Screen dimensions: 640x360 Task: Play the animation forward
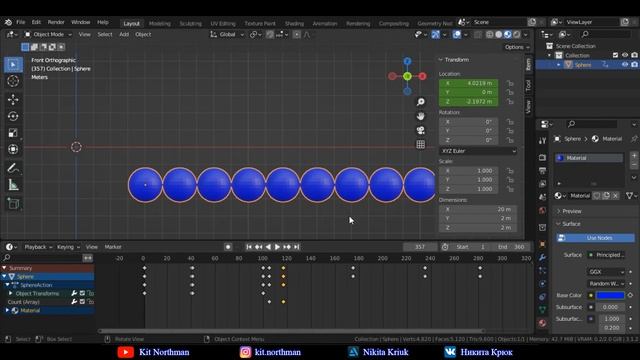coord(277,247)
